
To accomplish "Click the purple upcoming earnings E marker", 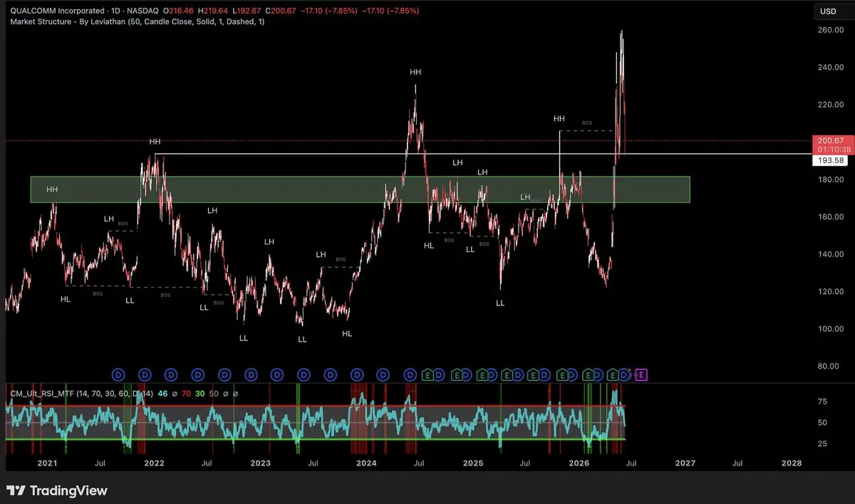I will tap(641, 374).
